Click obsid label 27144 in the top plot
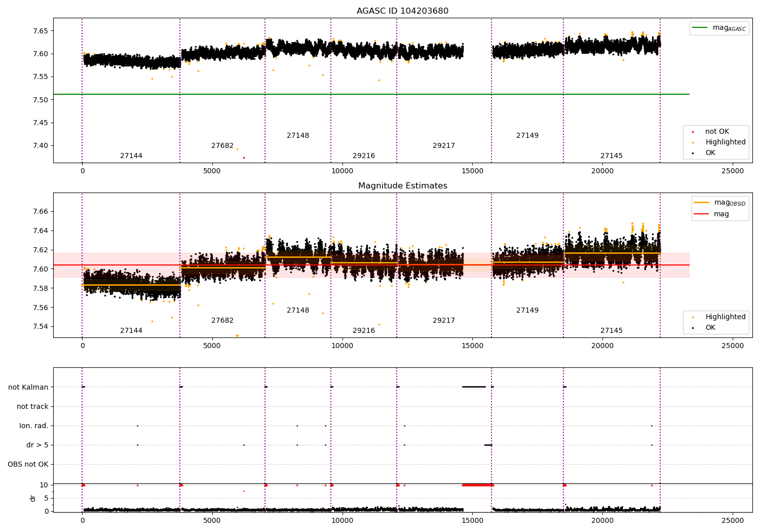 pyautogui.click(x=131, y=156)
